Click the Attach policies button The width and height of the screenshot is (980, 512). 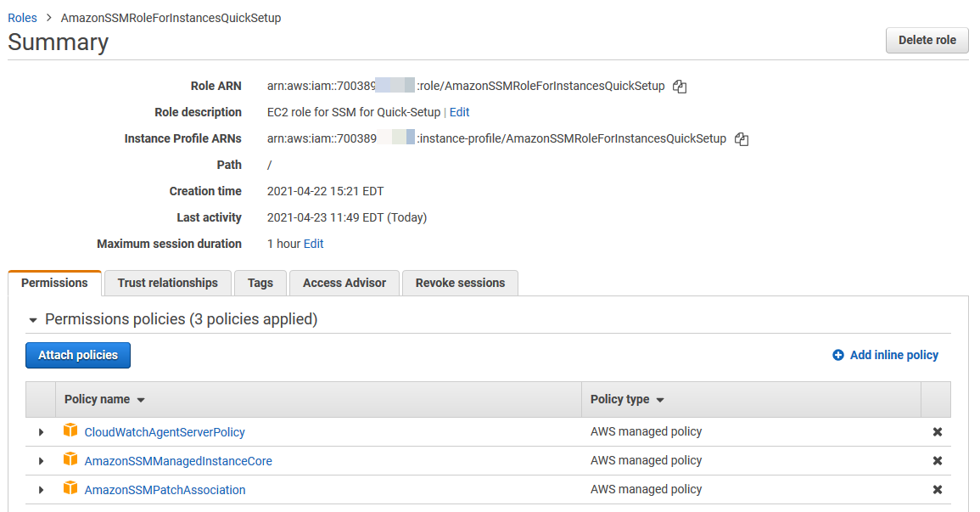pos(78,355)
